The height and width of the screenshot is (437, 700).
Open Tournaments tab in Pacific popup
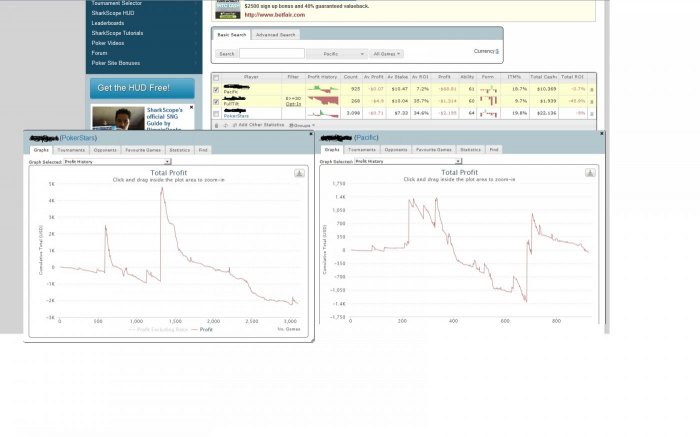tap(362, 150)
